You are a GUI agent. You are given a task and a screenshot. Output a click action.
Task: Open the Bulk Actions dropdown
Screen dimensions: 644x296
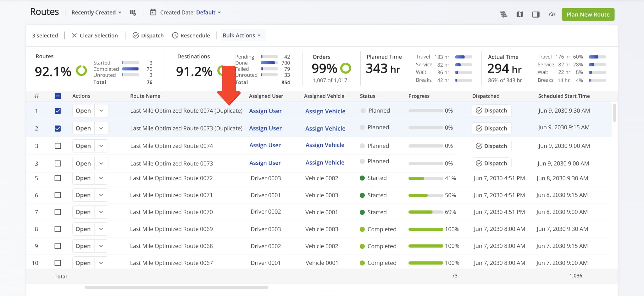point(241,36)
